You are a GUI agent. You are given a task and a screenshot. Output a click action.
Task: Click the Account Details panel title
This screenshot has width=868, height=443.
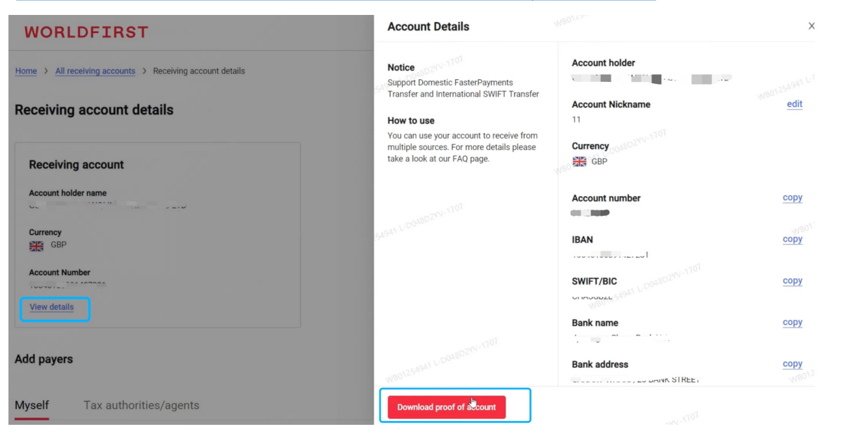pyautogui.click(x=428, y=27)
